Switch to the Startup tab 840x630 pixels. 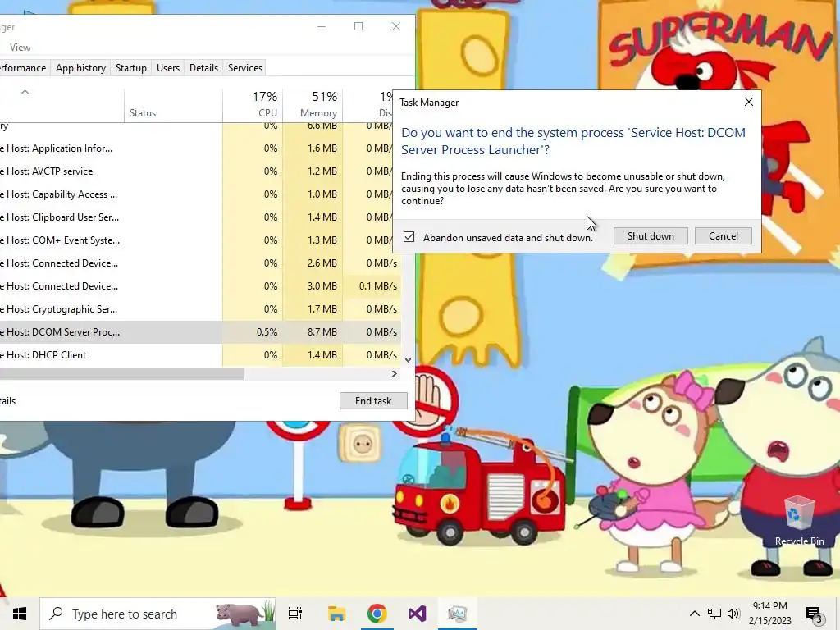pos(130,68)
